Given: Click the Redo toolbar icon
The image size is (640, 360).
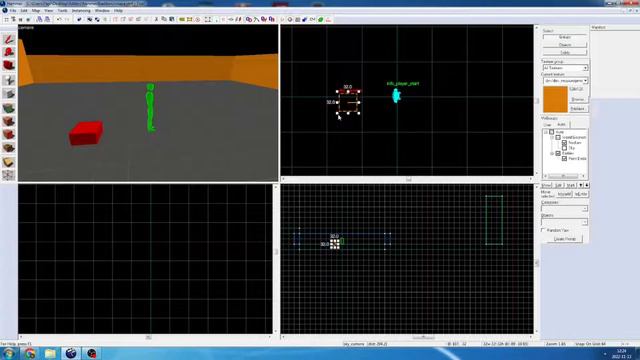Looking at the screenshot, I should 67,19.
